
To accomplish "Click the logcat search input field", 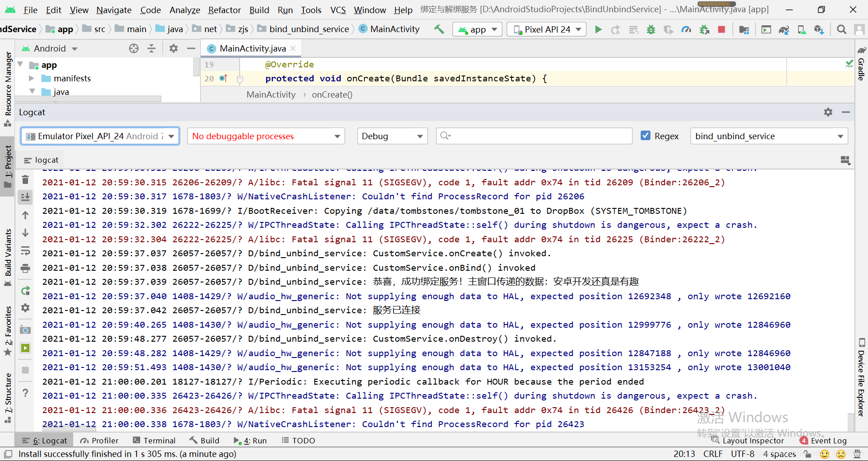I will click(x=534, y=136).
